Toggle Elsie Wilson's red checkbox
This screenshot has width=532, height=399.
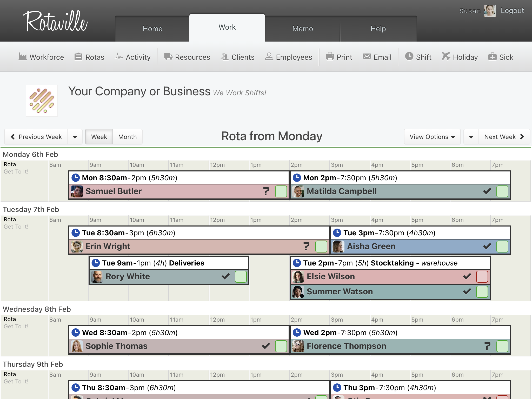coord(482,277)
